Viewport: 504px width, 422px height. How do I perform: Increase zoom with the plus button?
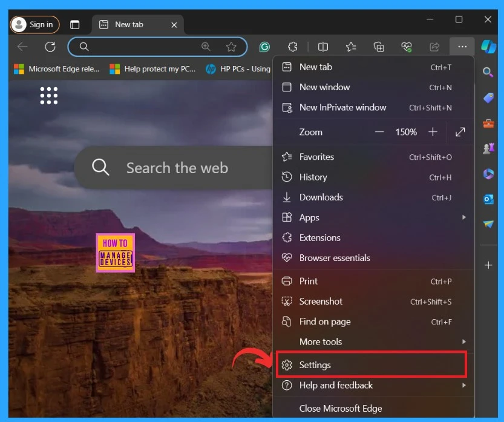pyautogui.click(x=433, y=132)
